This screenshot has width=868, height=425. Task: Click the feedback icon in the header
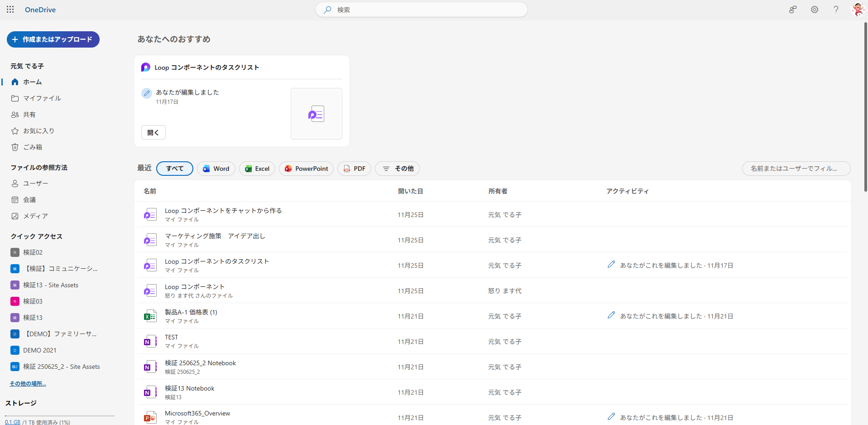[792, 10]
